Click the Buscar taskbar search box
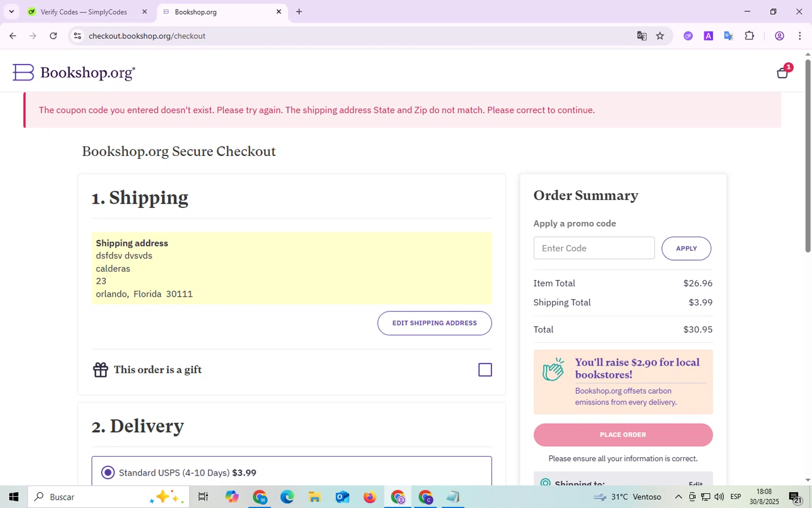Viewport: 812px width, 508px height. [x=108, y=497]
